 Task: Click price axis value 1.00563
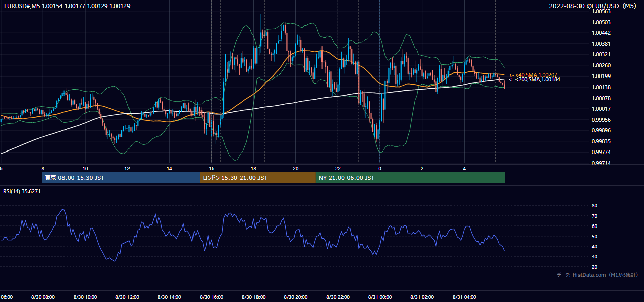click(602, 11)
